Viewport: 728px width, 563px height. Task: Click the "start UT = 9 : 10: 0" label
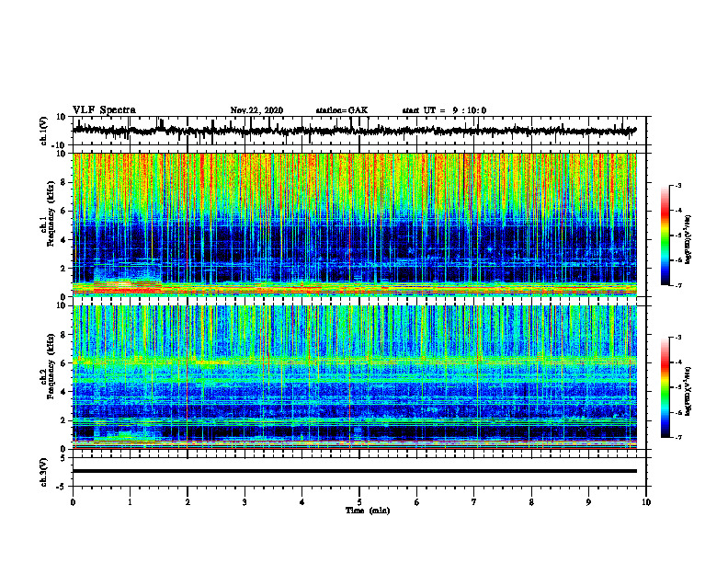click(444, 110)
